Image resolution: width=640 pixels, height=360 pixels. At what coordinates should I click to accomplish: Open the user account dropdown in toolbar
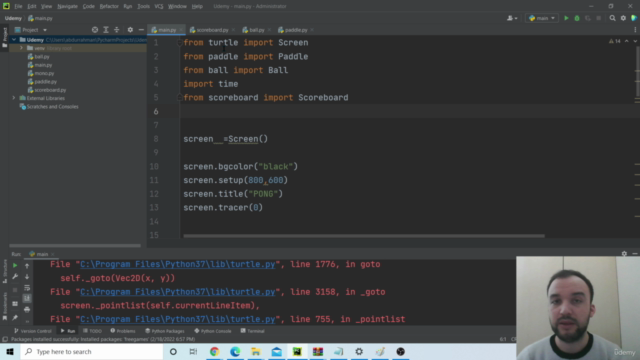[512, 18]
